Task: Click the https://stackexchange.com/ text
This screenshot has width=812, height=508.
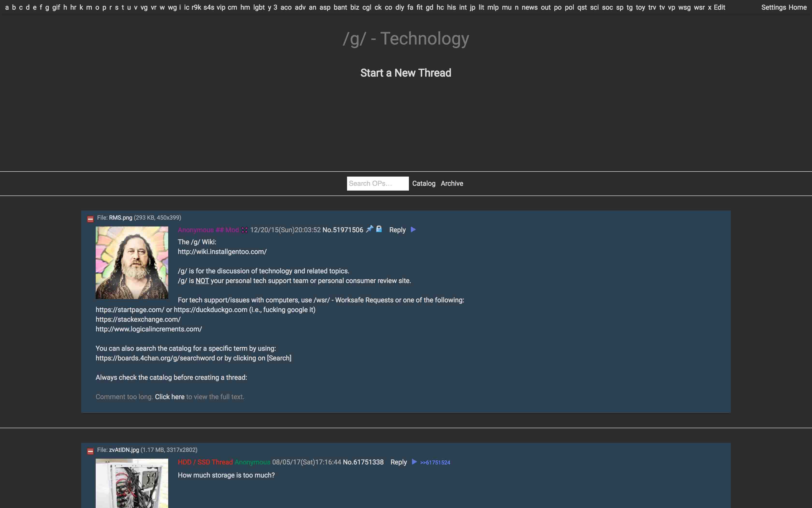Action: tap(138, 320)
